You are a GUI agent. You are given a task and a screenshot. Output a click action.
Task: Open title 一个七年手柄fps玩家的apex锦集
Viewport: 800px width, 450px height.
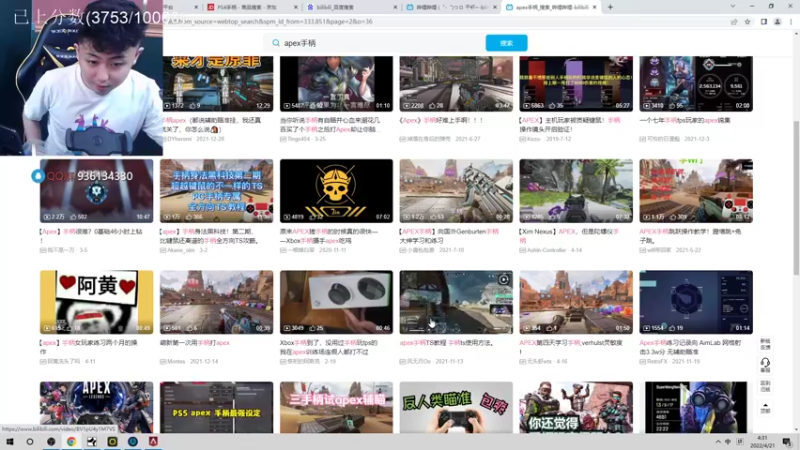coord(685,120)
